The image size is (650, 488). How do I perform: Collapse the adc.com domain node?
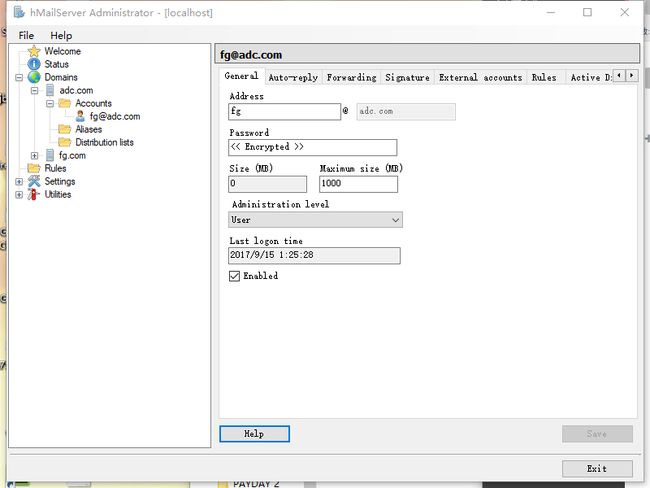[x=34, y=90]
